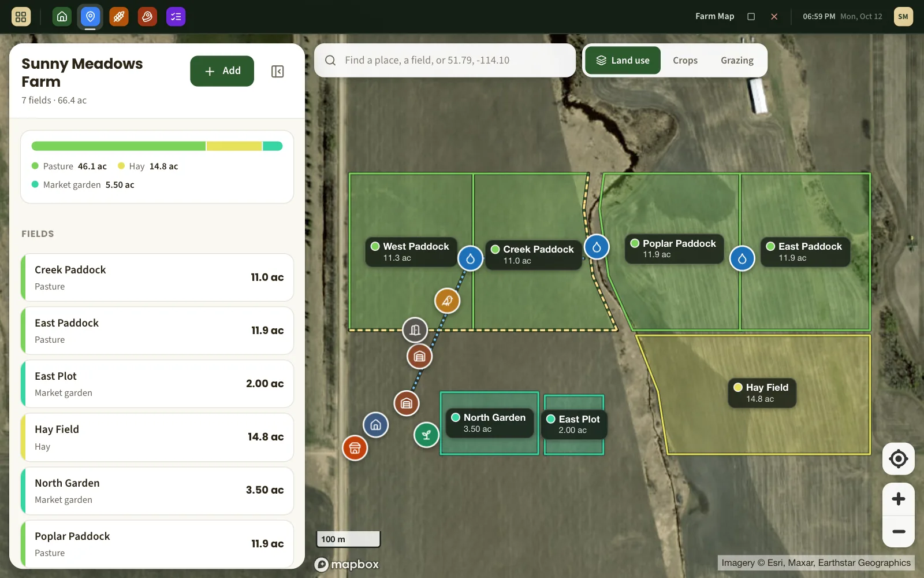The height and width of the screenshot is (578, 924).
Task: Open Creek Paddock in fields list
Action: click(157, 277)
